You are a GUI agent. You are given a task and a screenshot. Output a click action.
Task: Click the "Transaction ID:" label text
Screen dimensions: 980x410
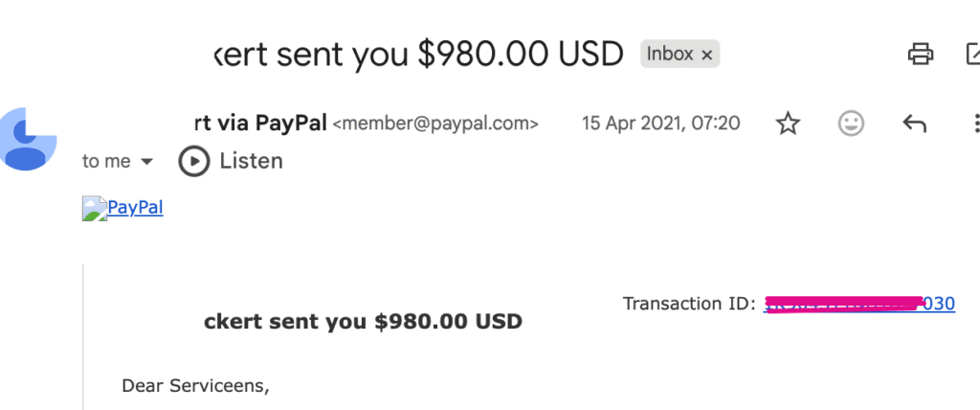[x=689, y=304]
